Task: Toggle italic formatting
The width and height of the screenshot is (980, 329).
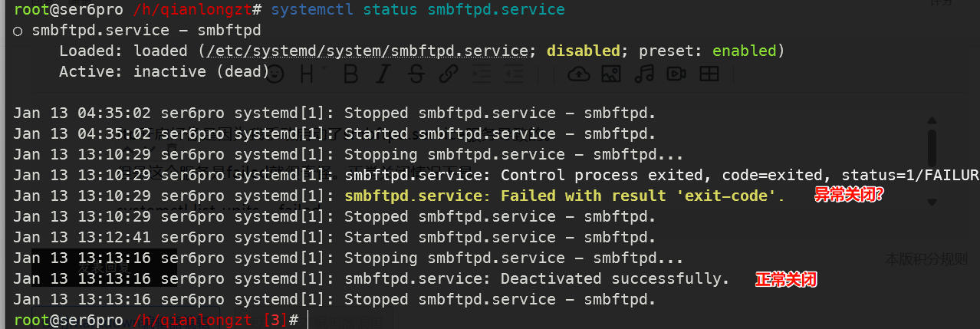Action: point(383,74)
